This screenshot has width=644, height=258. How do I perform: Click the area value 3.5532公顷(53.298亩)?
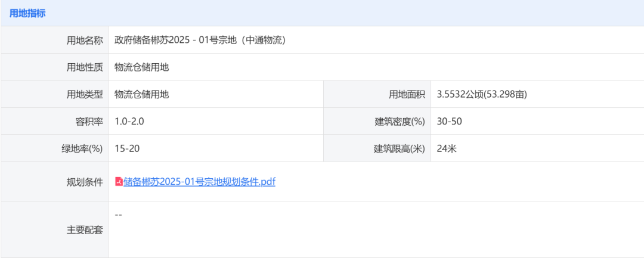coord(482,94)
